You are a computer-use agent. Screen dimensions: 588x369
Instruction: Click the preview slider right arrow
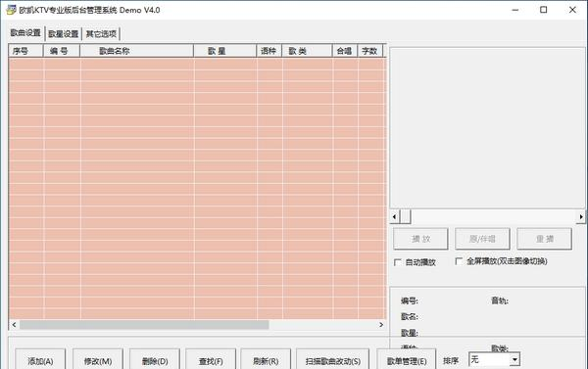[580, 216]
